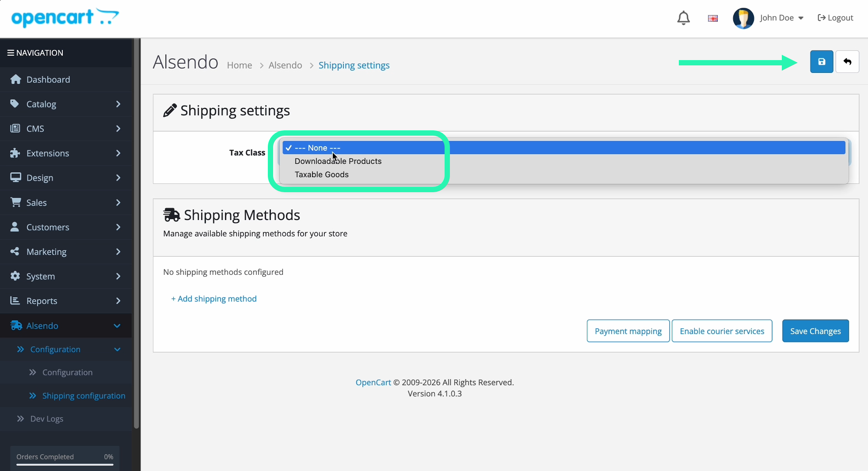Click the System gear icon

(15, 276)
